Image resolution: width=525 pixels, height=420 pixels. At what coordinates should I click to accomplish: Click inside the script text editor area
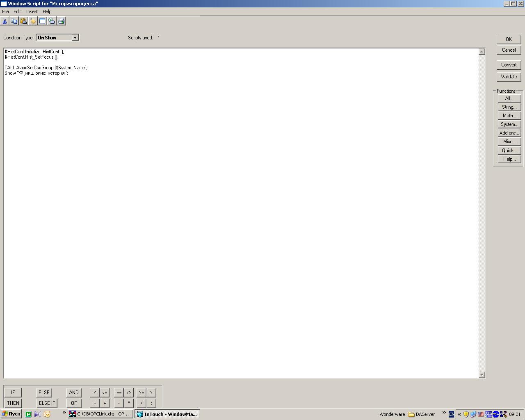point(241,205)
